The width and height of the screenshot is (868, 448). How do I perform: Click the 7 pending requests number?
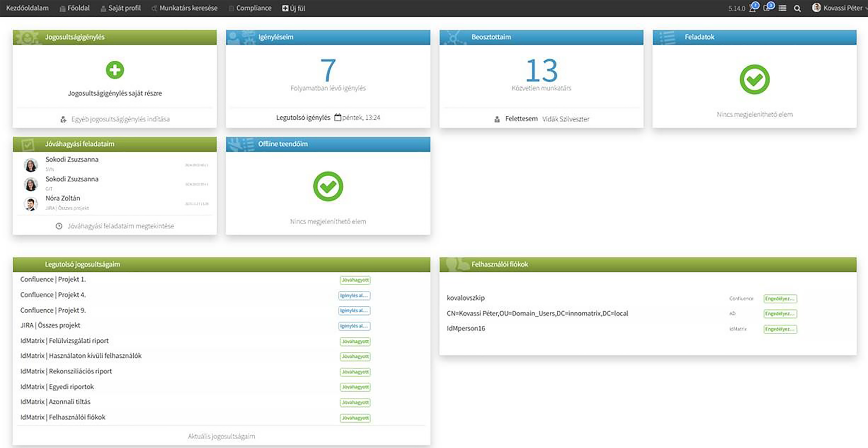(328, 70)
